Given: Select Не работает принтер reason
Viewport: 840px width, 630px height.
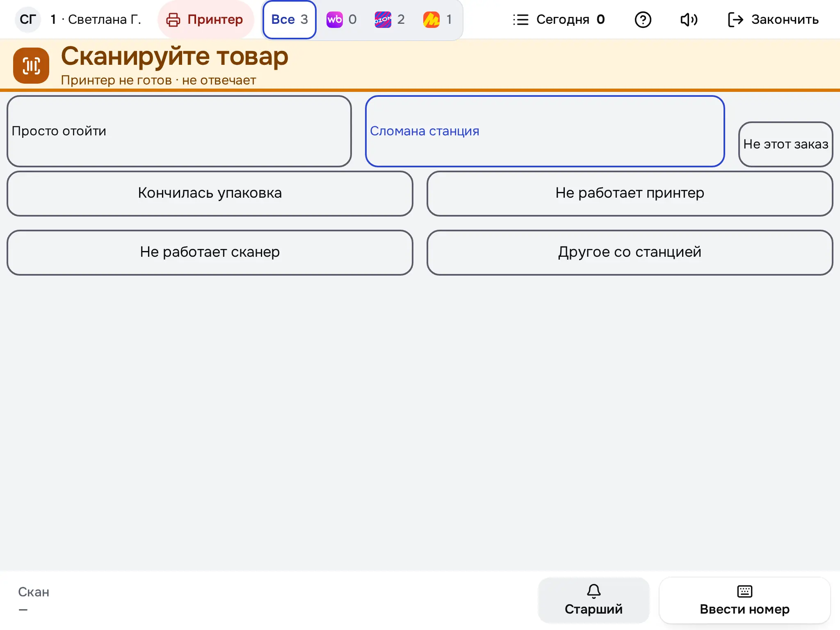Looking at the screenshot, I should pos(630,193).
